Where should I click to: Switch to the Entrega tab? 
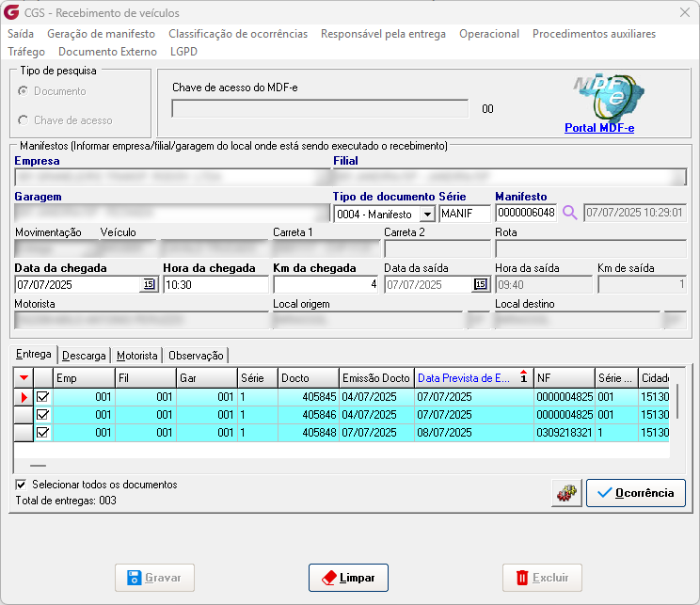[x=34, y=355]
